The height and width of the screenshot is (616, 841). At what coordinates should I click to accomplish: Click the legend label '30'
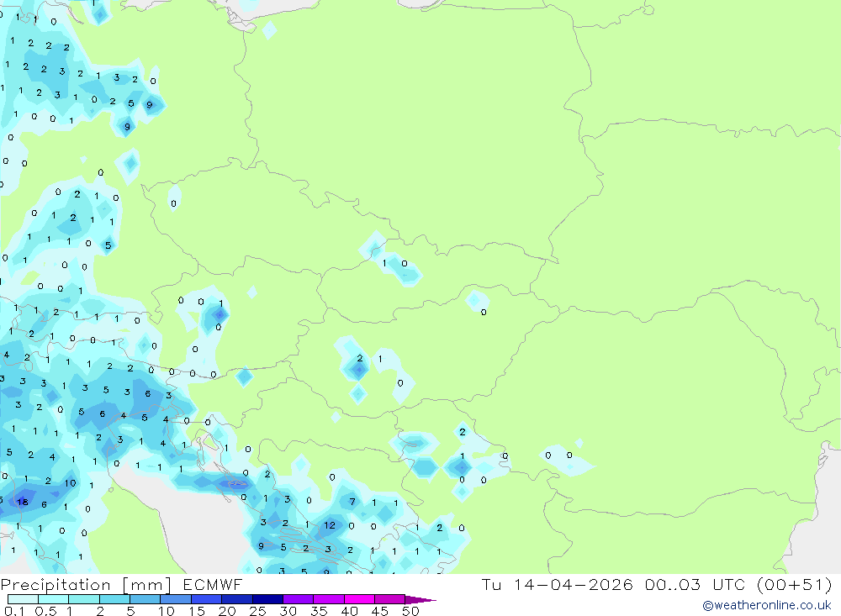click(288, 611)
